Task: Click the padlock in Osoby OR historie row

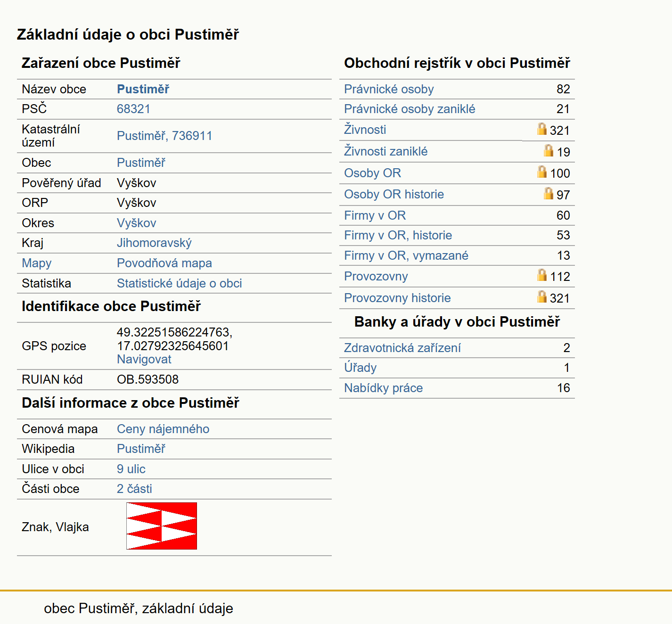Action: (x=549, y=193)
